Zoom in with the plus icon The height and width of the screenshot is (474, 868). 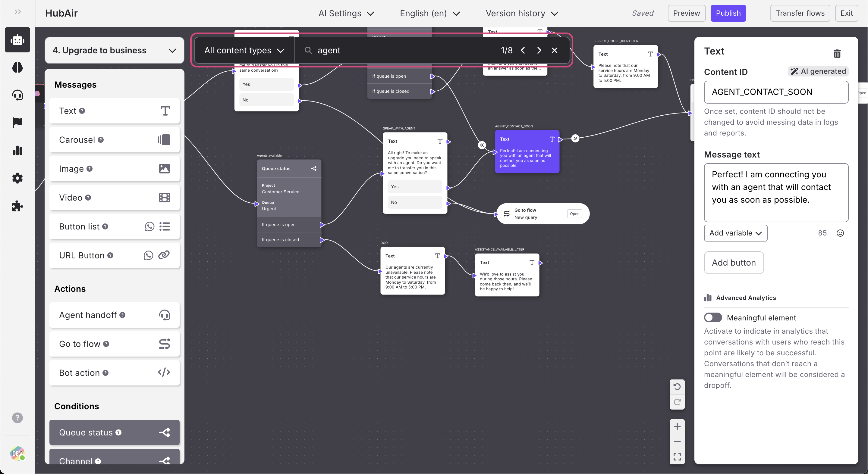[x=677, y=426]
